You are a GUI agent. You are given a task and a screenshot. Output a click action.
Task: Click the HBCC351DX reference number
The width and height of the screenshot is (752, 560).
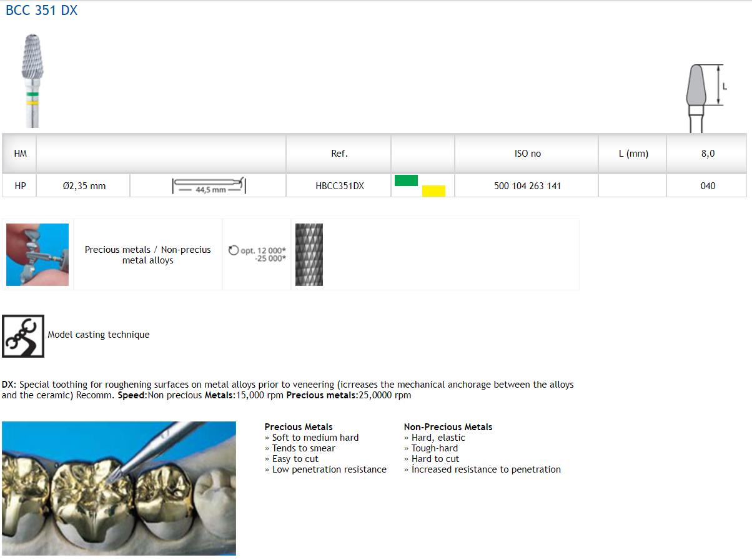coord(339,186)
